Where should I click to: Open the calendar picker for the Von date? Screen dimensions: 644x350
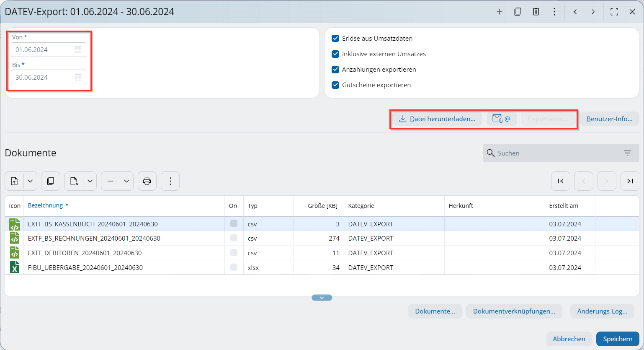pyautogui.click(x=78, y=49)
